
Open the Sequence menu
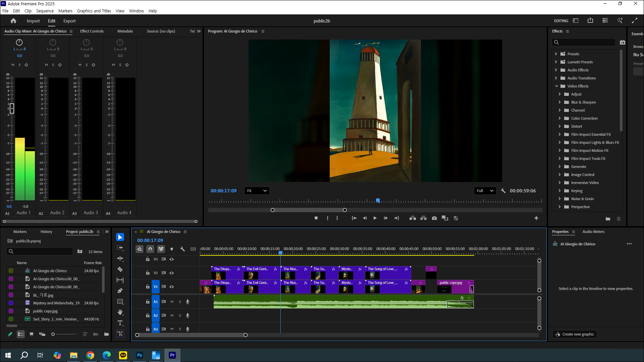pos(45,11)
